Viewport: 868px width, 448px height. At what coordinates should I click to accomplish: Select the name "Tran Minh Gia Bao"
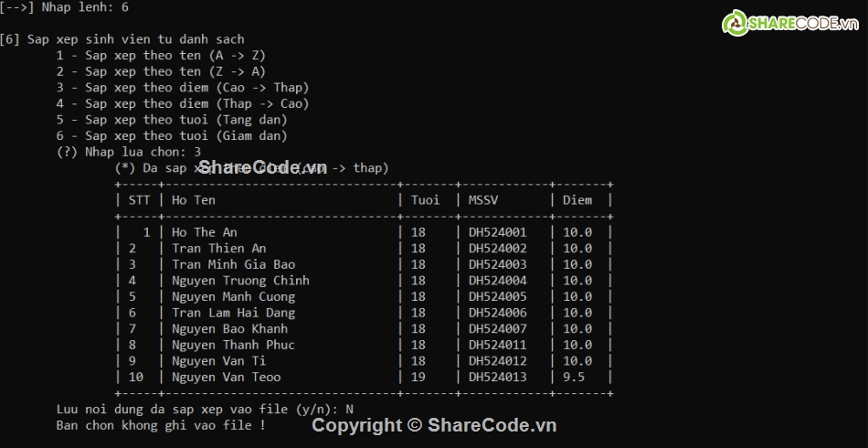(x=233, y=264)
